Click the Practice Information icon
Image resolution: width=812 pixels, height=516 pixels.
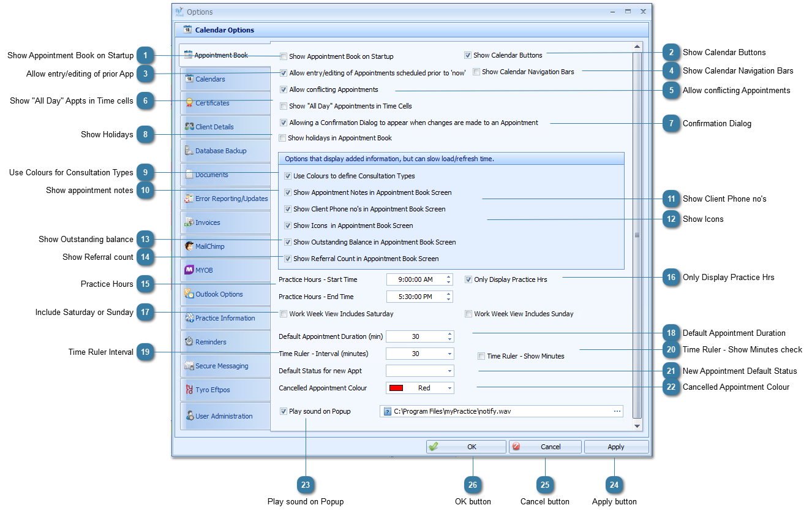tap(189, 317)
